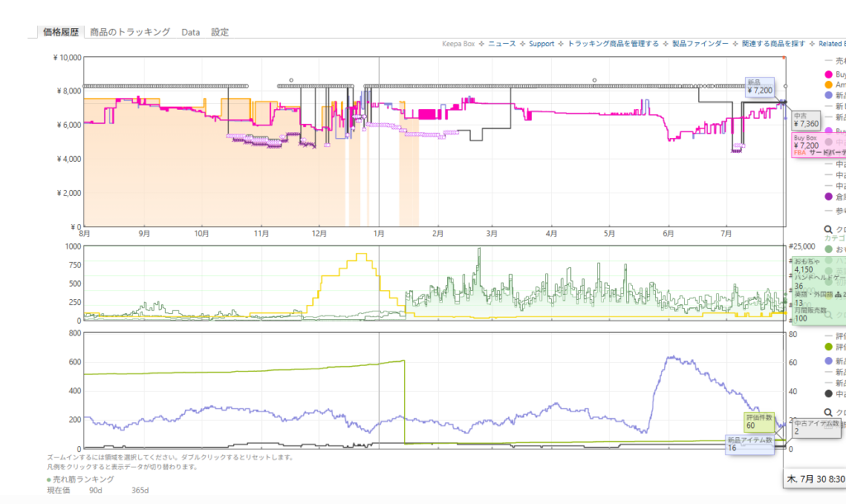
Task: Select the 90d range option
Action: [96, 491]
